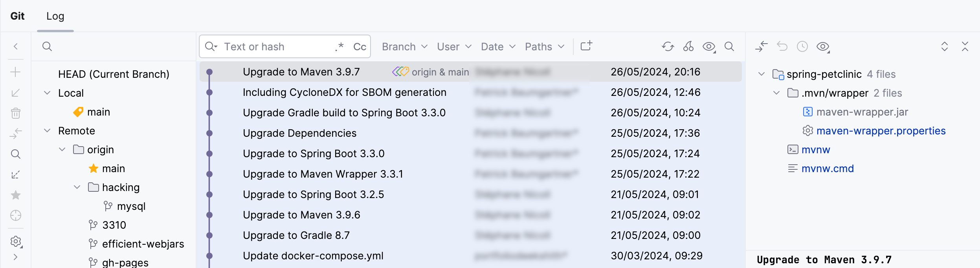
Task: Open the mvnw.cmd changed file
Action: pyautogui.click(x=828, y=169)
